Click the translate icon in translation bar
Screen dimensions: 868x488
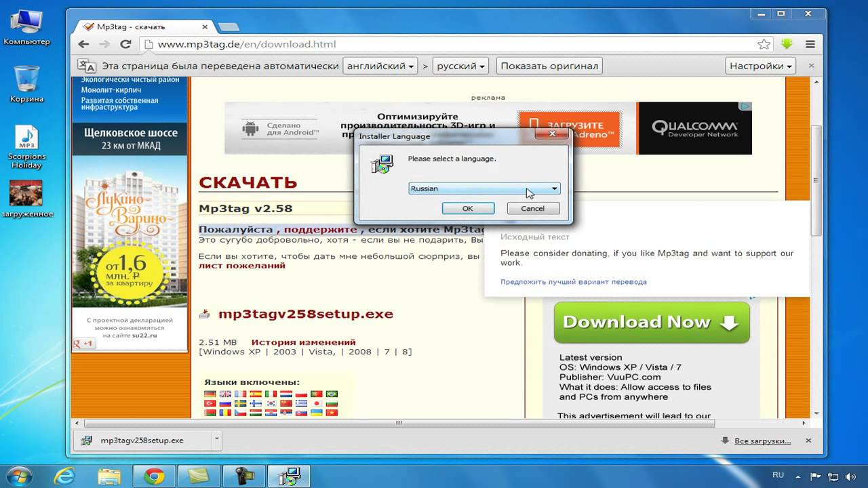point(87,66)
